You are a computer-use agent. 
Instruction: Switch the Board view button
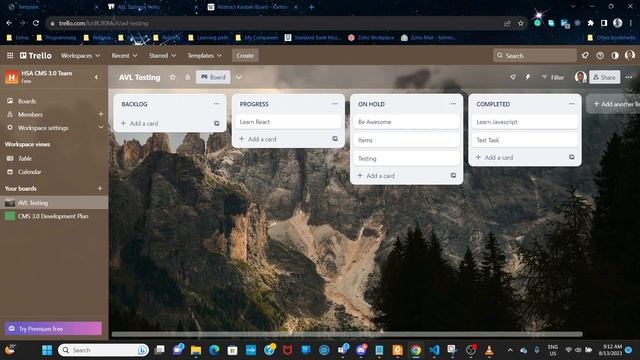coord(213,77)
